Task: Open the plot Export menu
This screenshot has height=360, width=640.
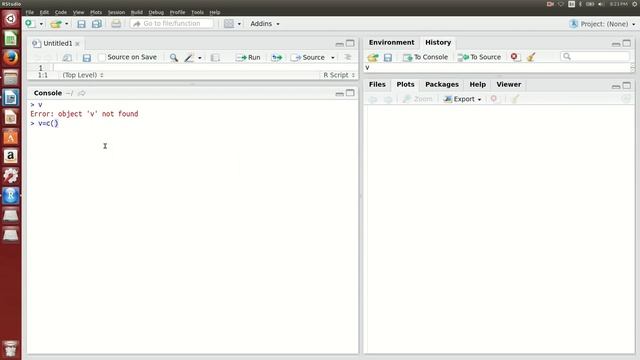Action: click(462, 99)
